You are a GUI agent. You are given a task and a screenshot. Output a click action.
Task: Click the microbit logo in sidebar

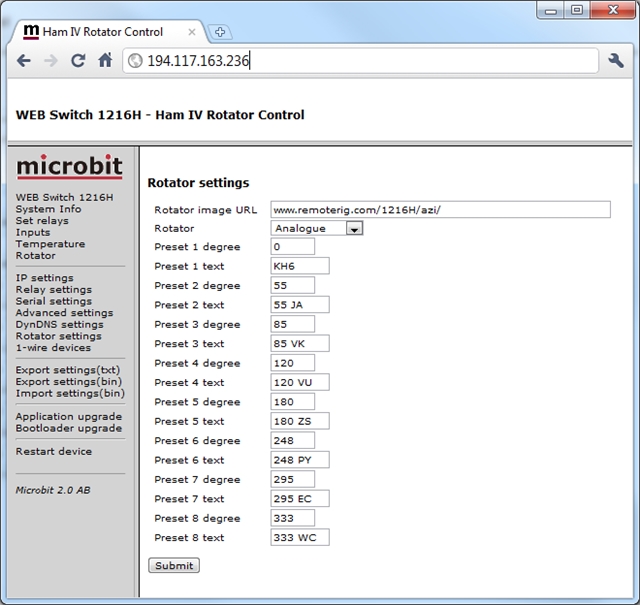69,167
